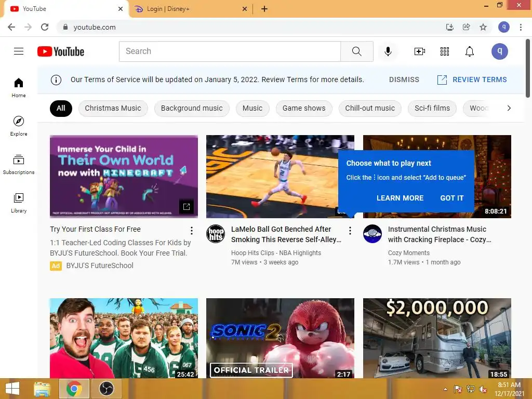
Task: Open Hoop Hits Clips - NBA Highlights channel
Action: coord(276,253)
